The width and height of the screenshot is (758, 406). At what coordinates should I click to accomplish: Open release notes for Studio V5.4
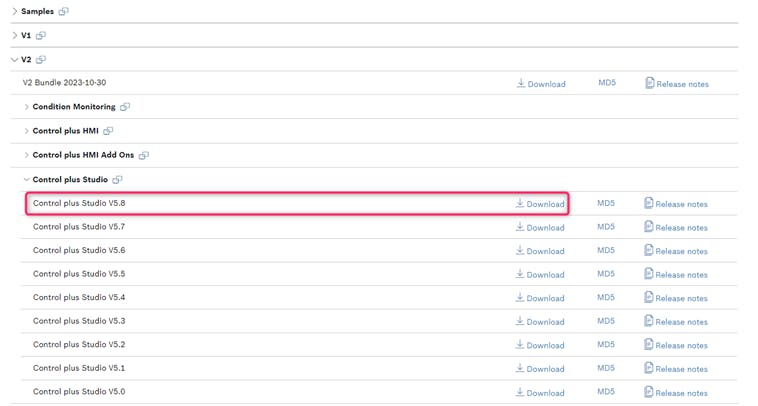676,298
